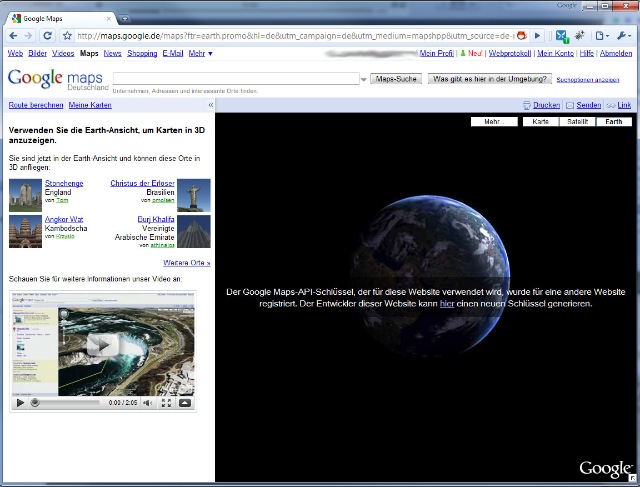Open the wrench settings menu
Image resolution: width=640 pixels, height=487 pixels.
(x=624, y=36)
